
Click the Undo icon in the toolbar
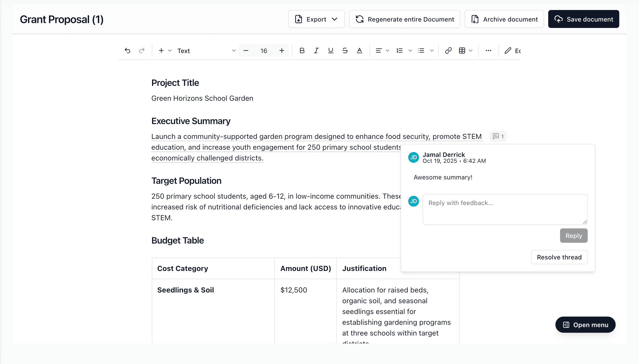[x=127, y=50]
